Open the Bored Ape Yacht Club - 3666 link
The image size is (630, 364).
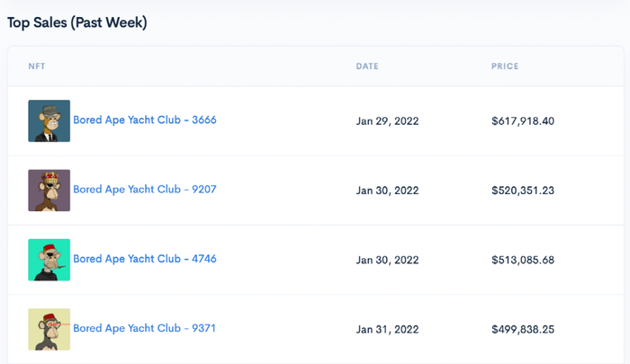pos(145,120)
